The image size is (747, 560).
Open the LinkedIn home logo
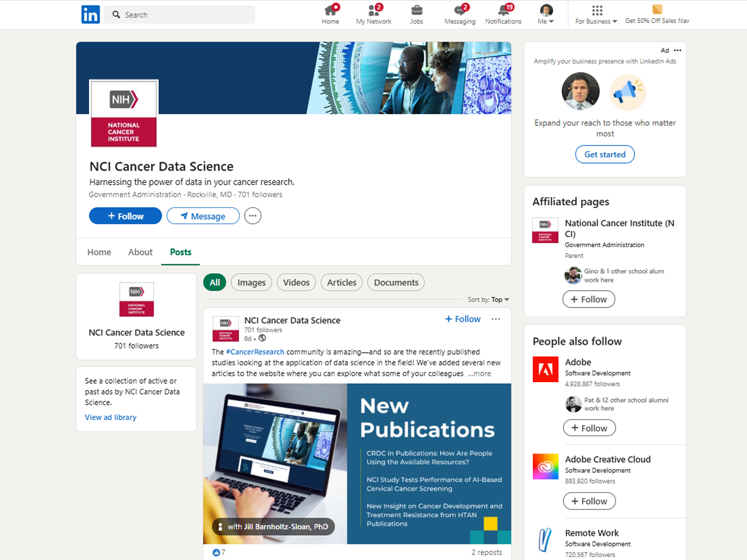point(90,14)
